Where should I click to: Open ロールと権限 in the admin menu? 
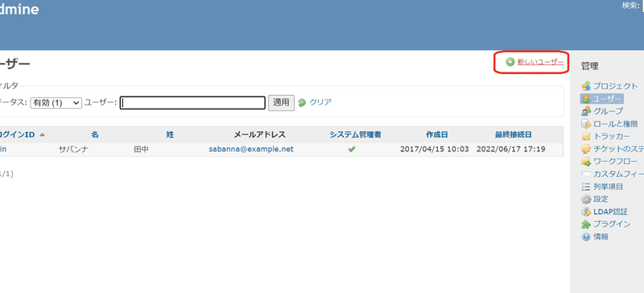coord(616,124)
